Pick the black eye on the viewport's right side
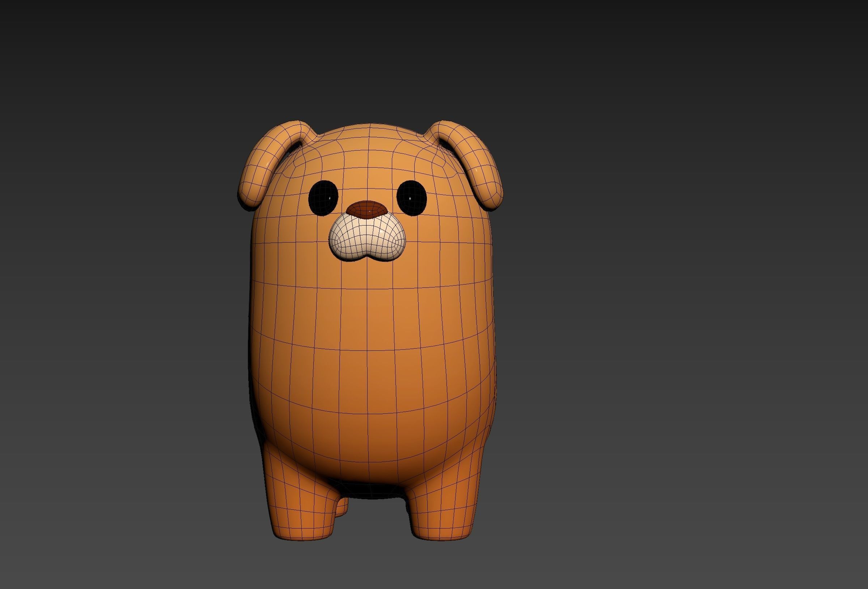868x589 pixels. (412, 198)
